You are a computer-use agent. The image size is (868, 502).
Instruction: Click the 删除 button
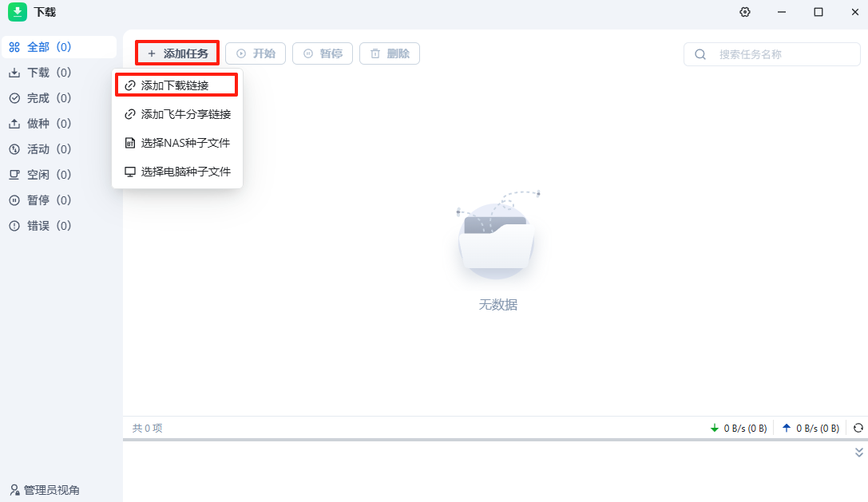point(389,53)
